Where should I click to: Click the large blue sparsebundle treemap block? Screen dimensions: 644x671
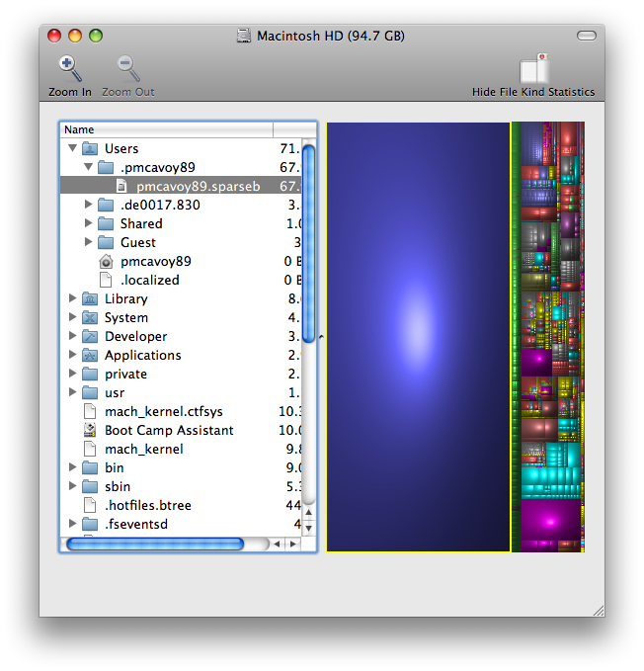[418, 337]
